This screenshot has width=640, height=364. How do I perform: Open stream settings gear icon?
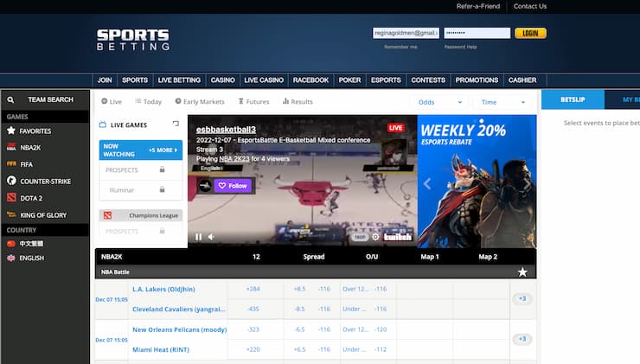(375, 237)
